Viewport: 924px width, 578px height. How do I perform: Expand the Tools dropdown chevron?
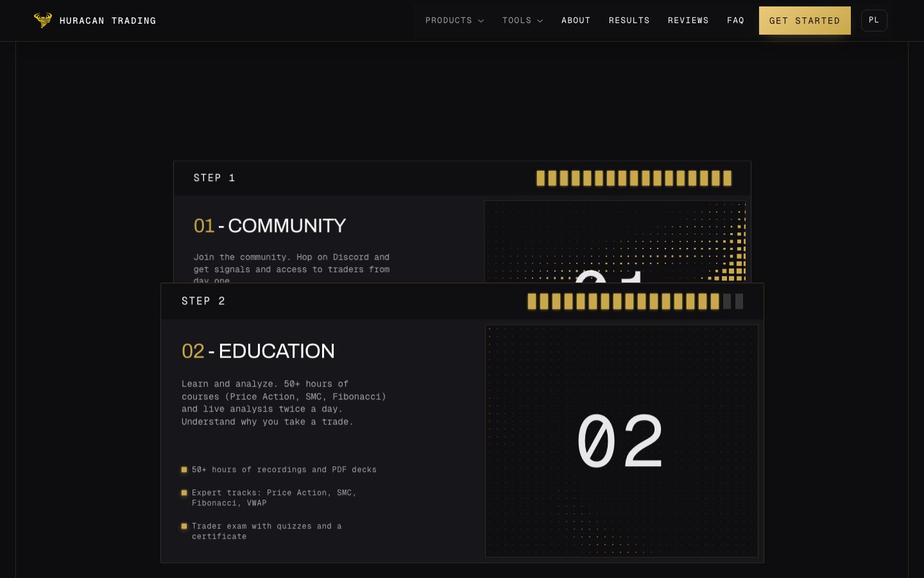coord(540,21)
